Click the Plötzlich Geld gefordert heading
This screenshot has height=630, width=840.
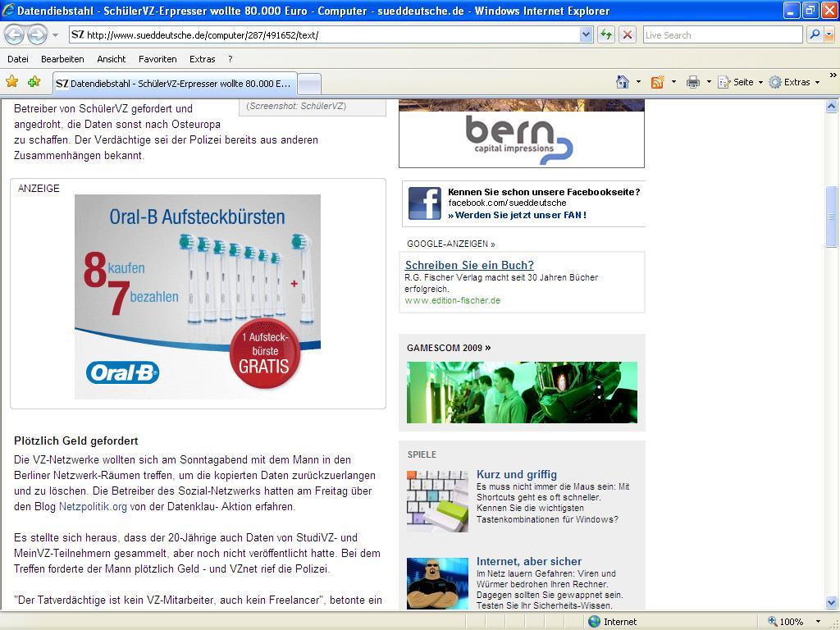click(76, 441)
